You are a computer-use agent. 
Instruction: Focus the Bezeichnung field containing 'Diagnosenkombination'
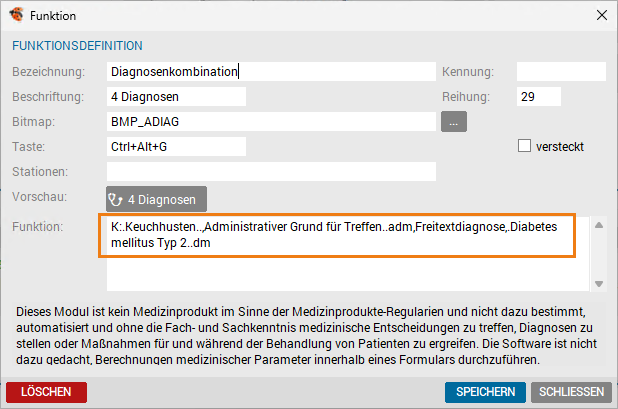[x=270, y=72]
